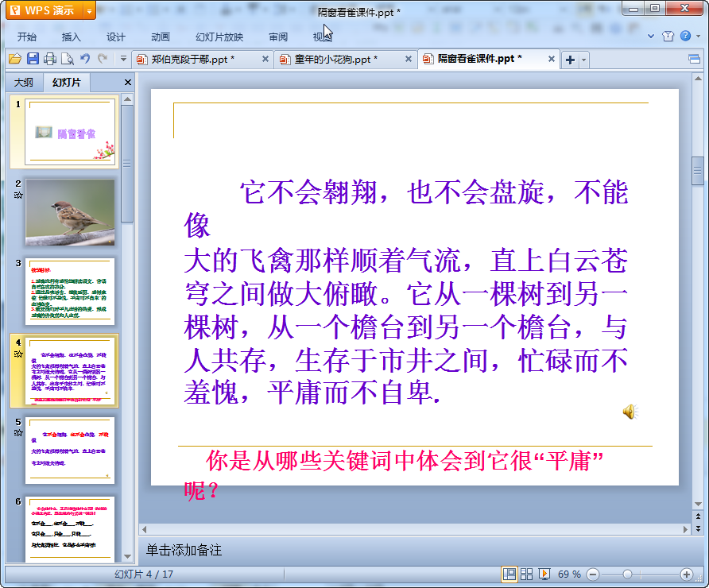Collapse the ribbon with chevron arrow

coord(651,37)
